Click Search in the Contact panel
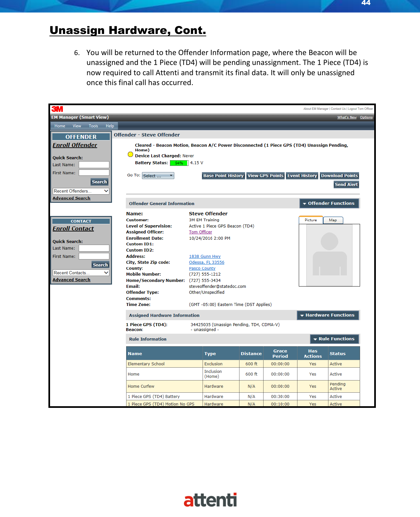 [100, 265]
